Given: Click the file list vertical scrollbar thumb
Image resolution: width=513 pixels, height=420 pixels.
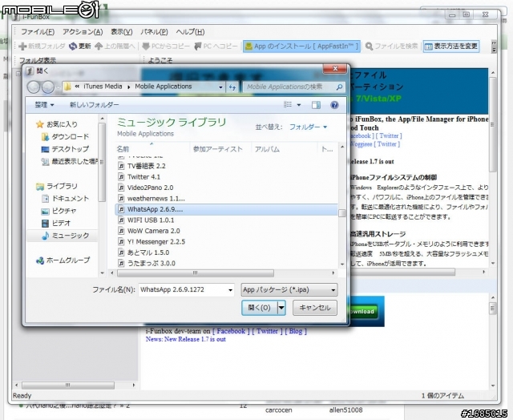Looking at the screenshot, I should 342,213.
